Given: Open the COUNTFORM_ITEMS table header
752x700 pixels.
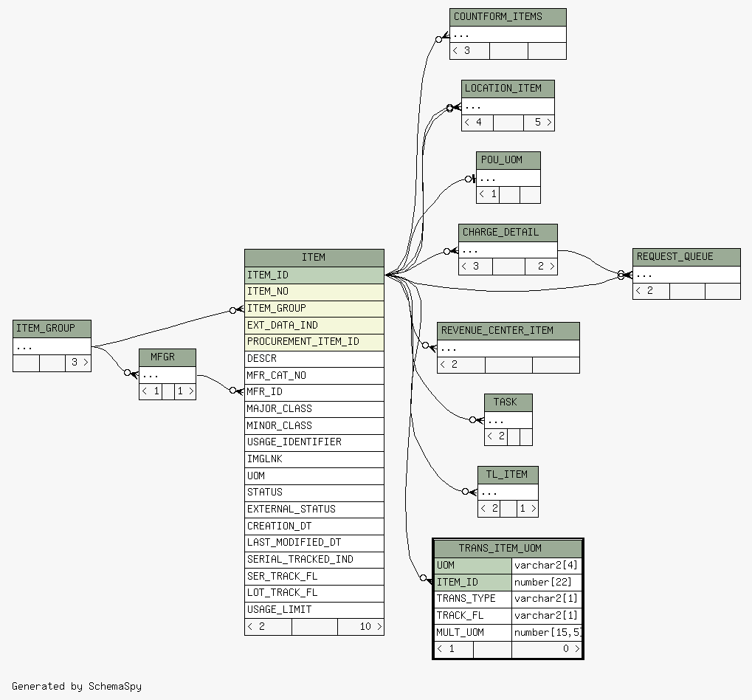Looking at the screenshot, I should coord(508,17).
